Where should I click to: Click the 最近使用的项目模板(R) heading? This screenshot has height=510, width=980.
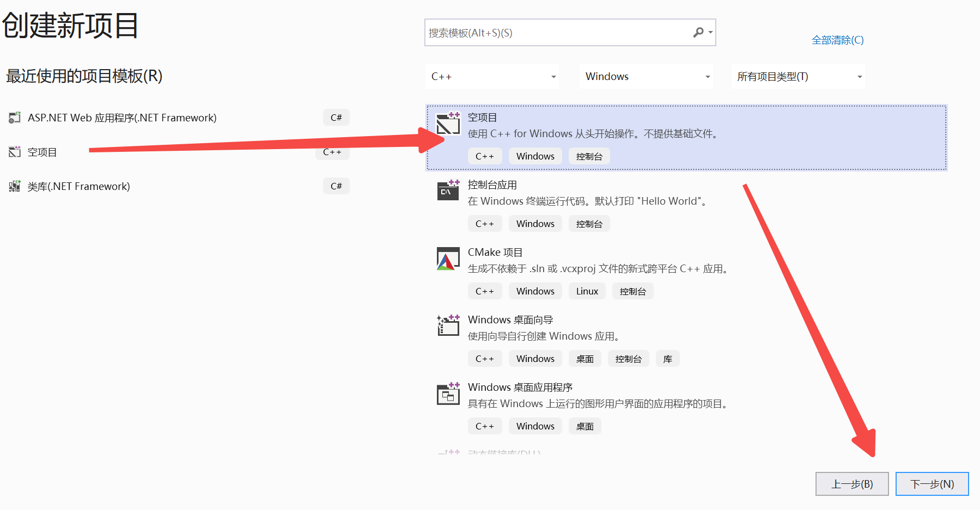(x=84, y=76)
